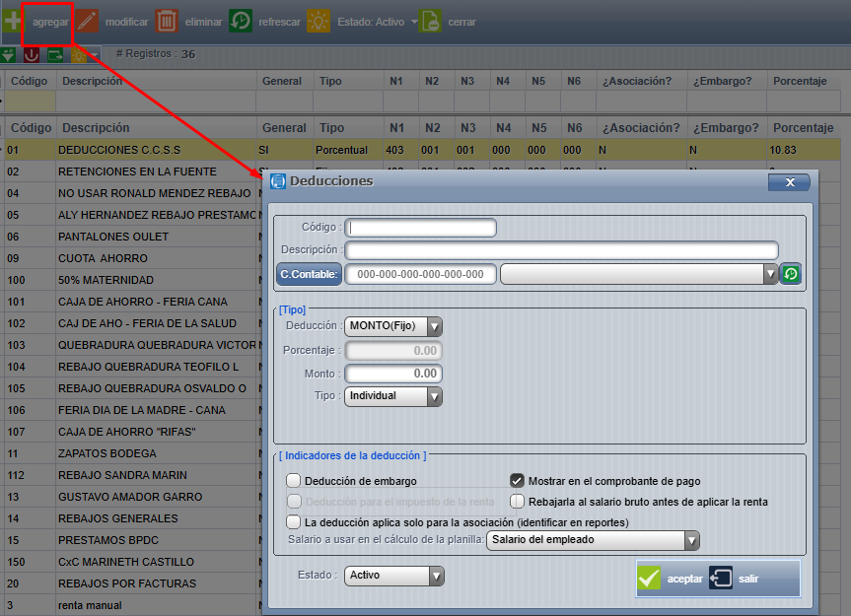Click the disabled Porcentaje field
Screen dimensions: 851x616
(x=393, y=350)
